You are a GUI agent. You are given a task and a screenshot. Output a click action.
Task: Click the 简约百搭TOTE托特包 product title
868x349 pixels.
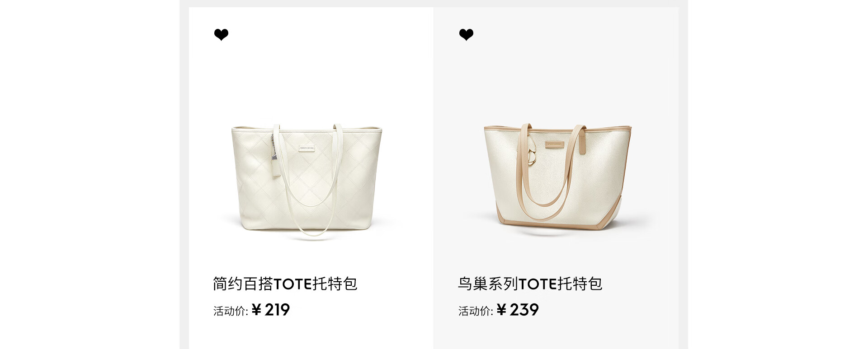click(x=285, y=284)
